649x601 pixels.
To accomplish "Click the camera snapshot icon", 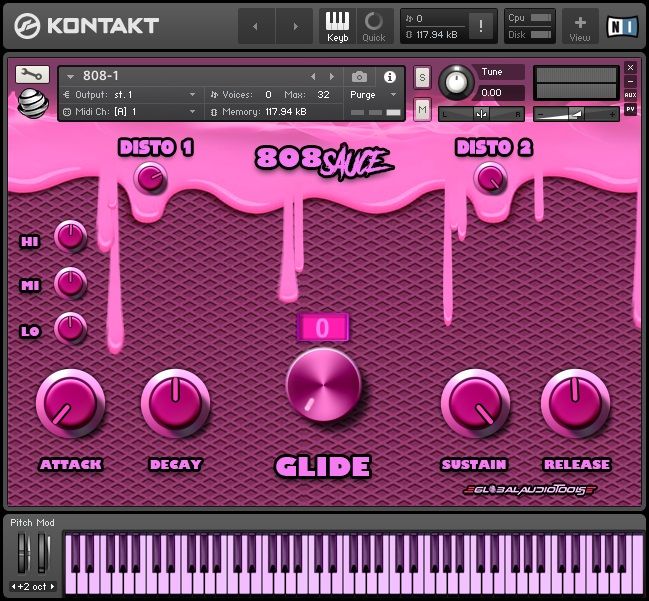I will coord(359,76).
